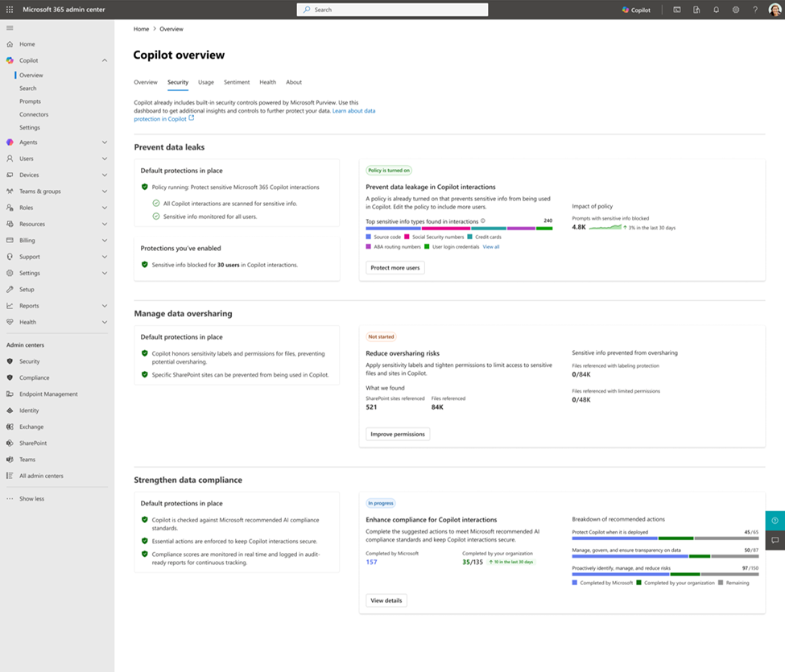
Task: Open the help question mark menu
Action: [754, 10]
